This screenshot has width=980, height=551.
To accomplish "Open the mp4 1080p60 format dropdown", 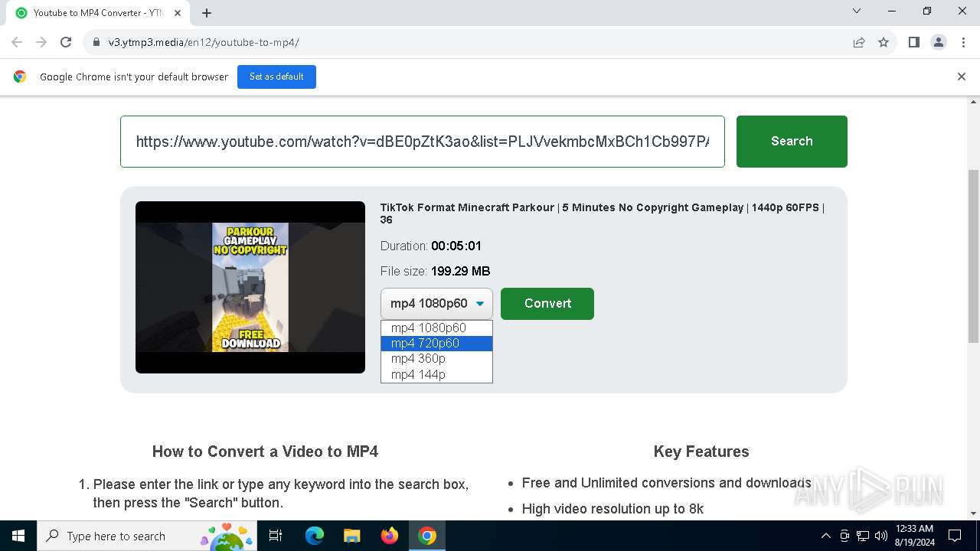I will (x=436, y=304).
